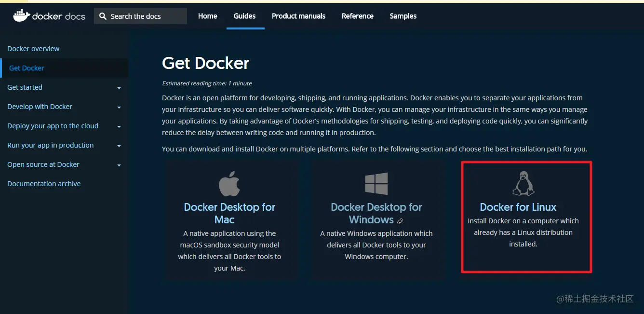
Task: Click the native Windows application description
Action: click(x=376, y=245)
